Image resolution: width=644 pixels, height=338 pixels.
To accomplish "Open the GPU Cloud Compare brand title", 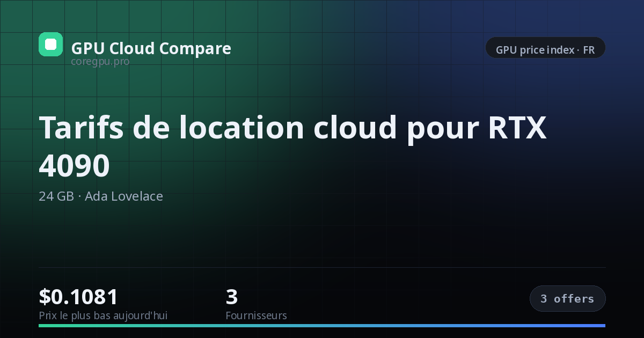I will pyautogui.click(x=151, y=48).
